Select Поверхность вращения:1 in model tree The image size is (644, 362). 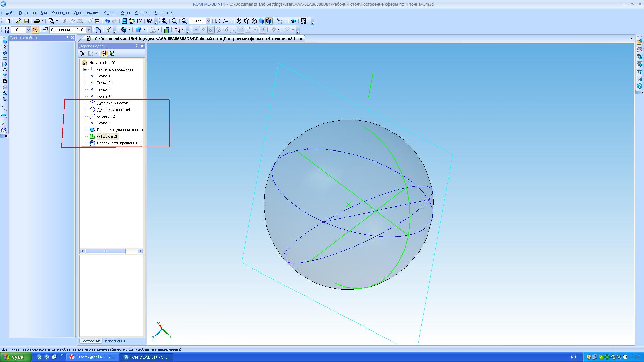click(119, 143)
